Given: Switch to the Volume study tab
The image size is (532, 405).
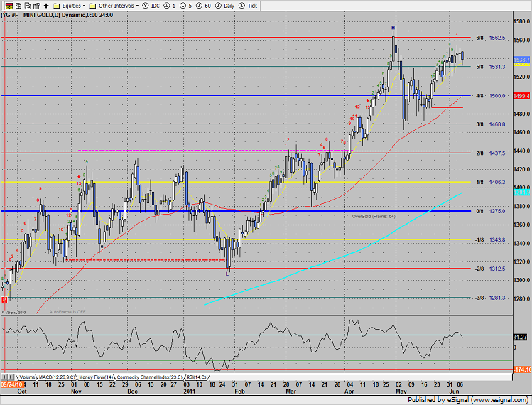Looking at the screenshot, I should pyautogui.click(x=27, y=377).
